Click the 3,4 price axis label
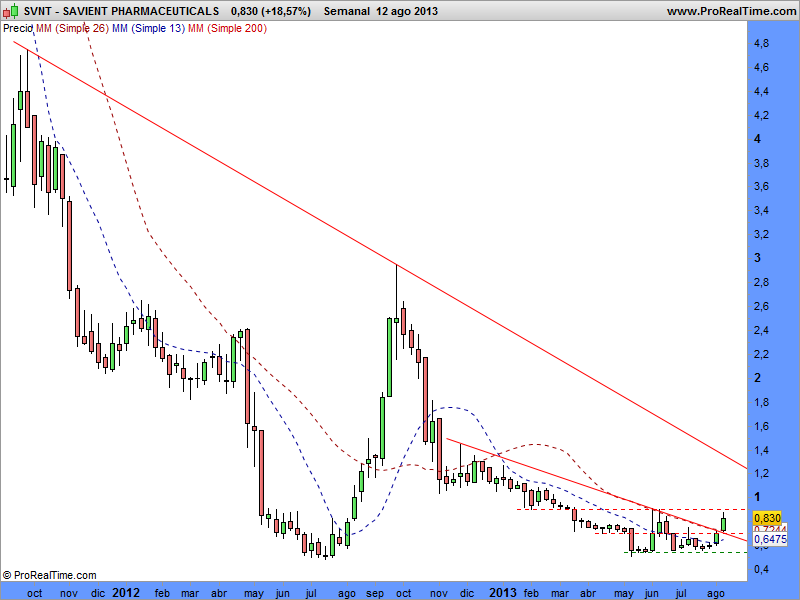This screenshot has height=600, width=800. (762, 210)
